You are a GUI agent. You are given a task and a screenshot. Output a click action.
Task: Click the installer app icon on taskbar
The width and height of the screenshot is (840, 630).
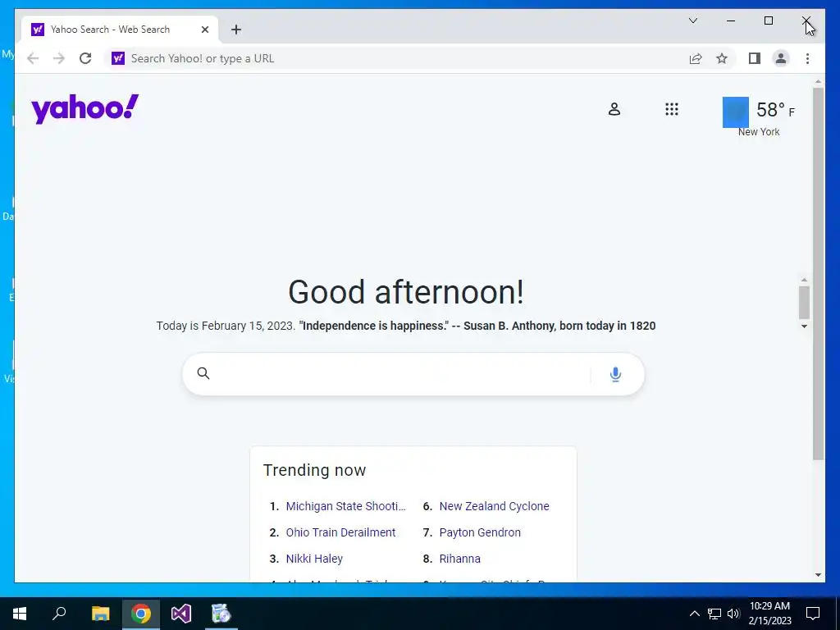221,614
